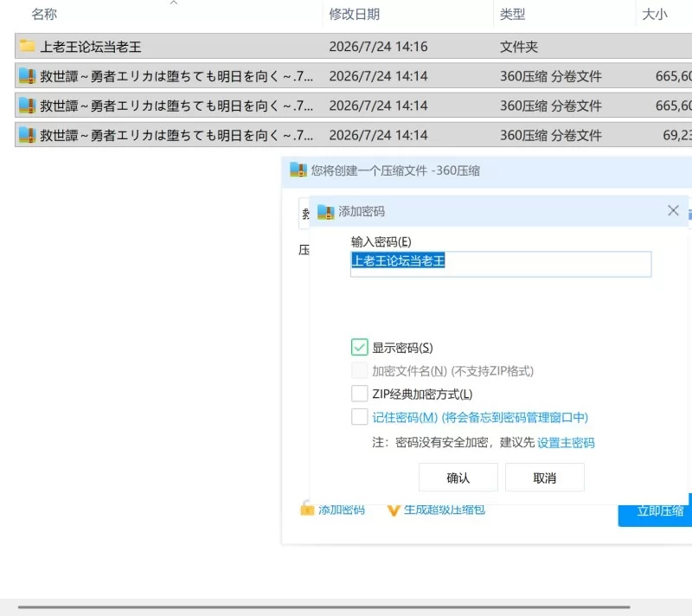Screen dimensions: 692x616
Task: Uncheck 显示密码(S) checkbox
Action: (359, 347)
